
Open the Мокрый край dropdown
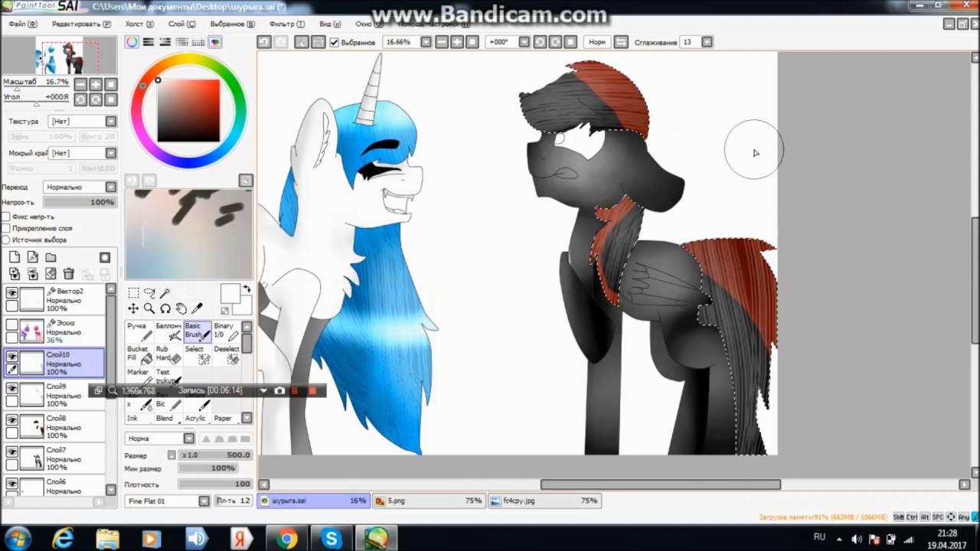coord(83,153)
